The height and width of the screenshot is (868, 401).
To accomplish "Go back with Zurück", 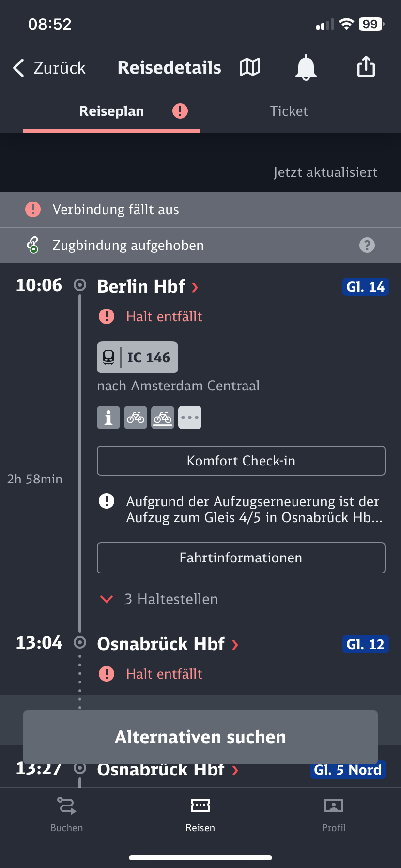I will [49, 68].
